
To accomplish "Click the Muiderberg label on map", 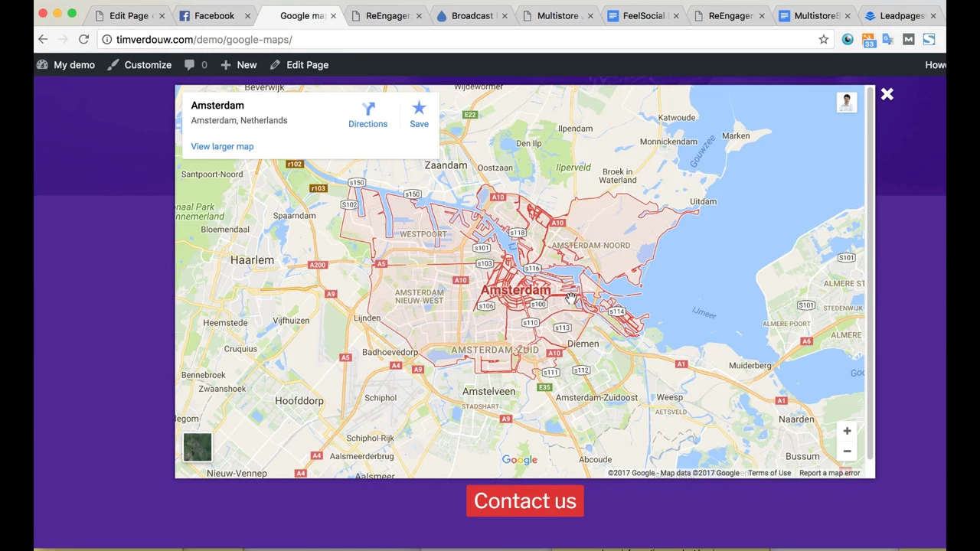I will coord(750,365).
